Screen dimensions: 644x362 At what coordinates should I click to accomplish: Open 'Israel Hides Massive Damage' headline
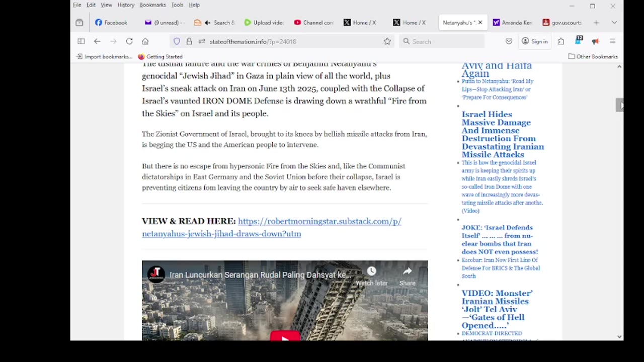coord(503,135)
